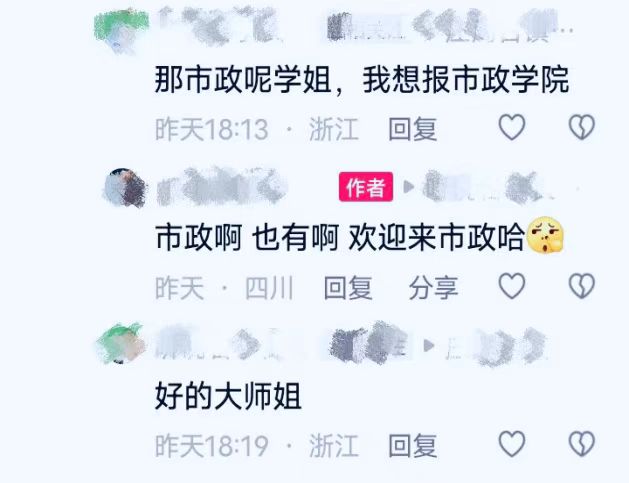Share the author's reply via 分享
This screenshot has height=483, width=629.
click(x=433, y=288)
